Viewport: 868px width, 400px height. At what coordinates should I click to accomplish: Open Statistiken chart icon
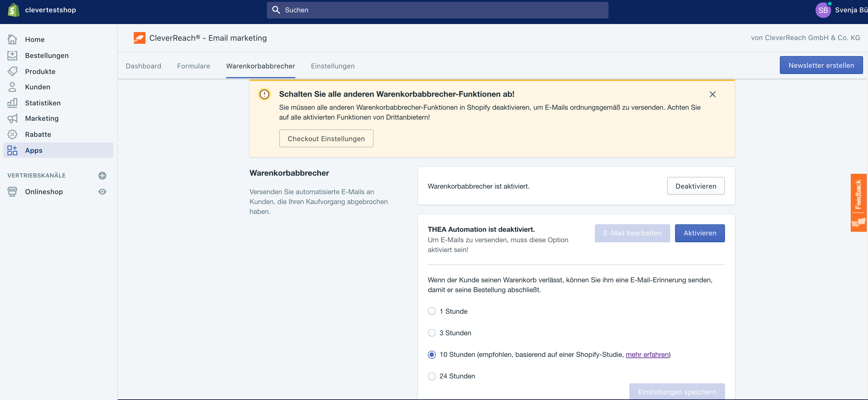(x=12, y=103)
